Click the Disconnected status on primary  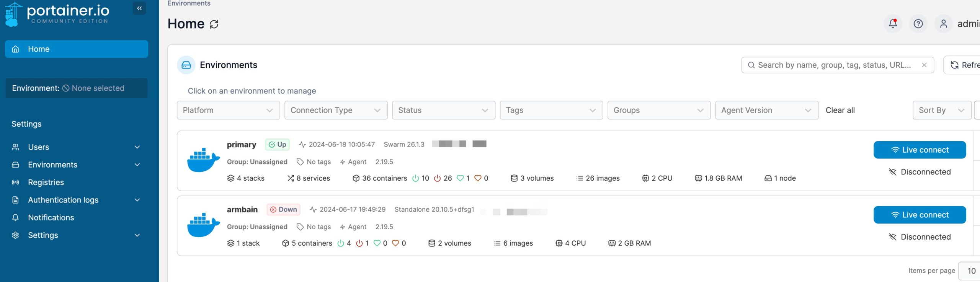click(920, 172)
